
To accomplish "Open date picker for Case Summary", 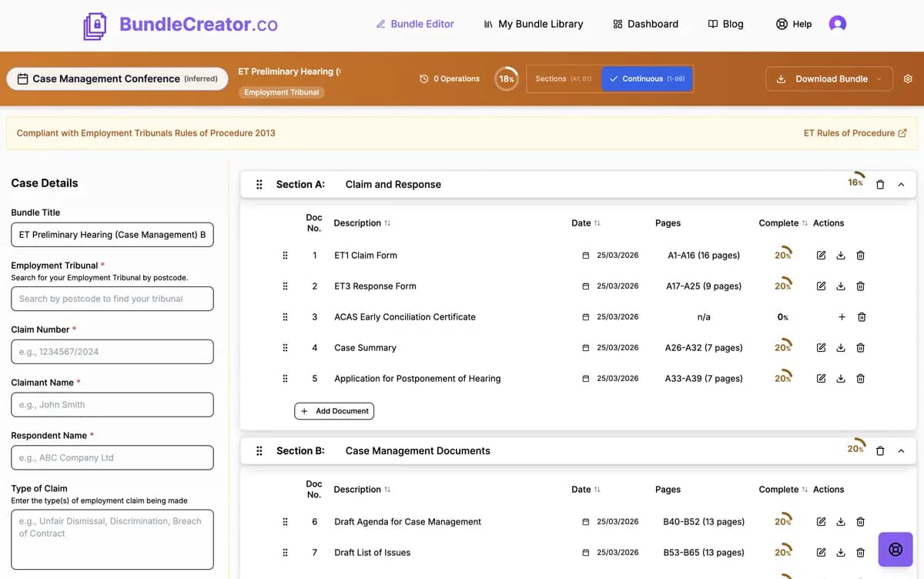I will coord(585,348).
